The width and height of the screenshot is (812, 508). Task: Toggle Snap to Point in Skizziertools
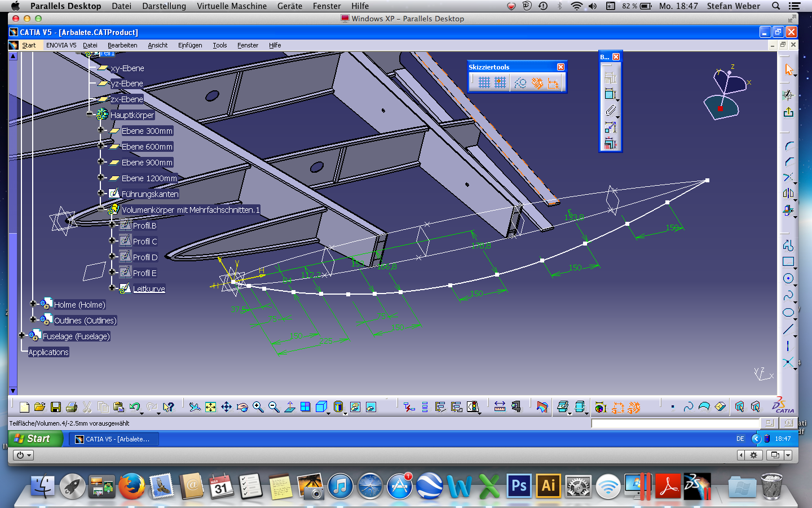(x=500, y=83)
